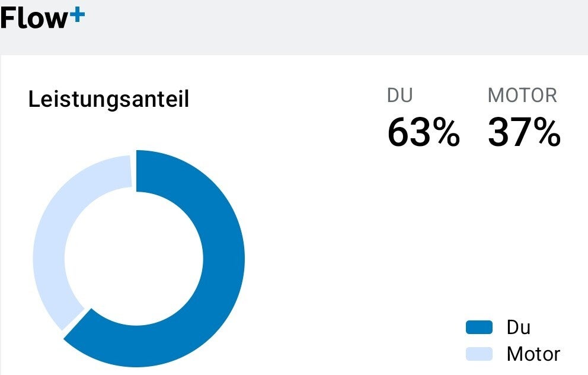
Task: Click the light blue Motor legend swatch
Action: point(479,354)
